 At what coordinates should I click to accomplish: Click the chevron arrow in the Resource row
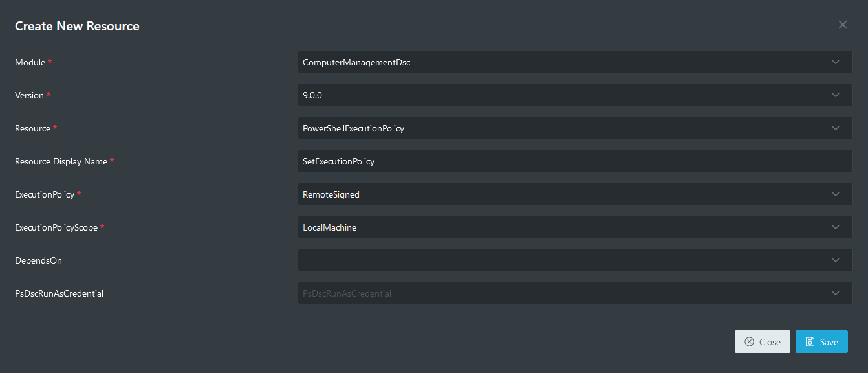[836, 128]
